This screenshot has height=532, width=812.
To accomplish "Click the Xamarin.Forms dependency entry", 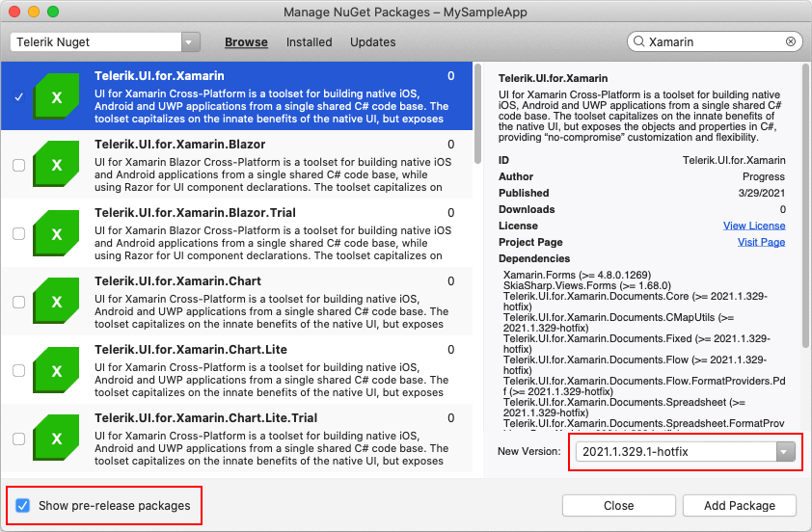I will pyautogui.click(x=577, y=275).
